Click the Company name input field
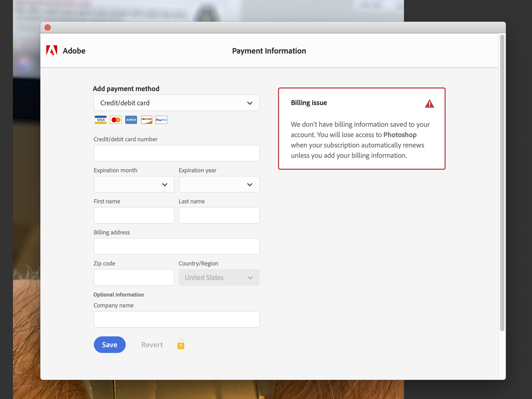This screenshot has width=532, height=399. (x=176, y=319)
